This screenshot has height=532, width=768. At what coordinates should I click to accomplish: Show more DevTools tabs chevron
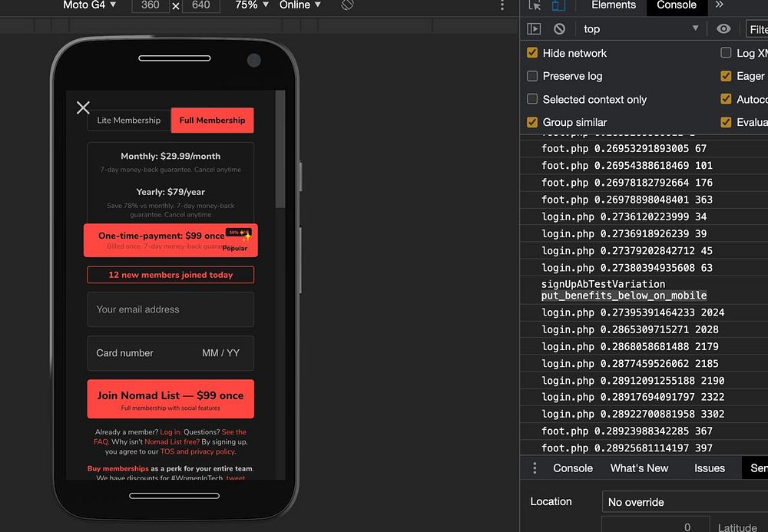pos(719,5)
